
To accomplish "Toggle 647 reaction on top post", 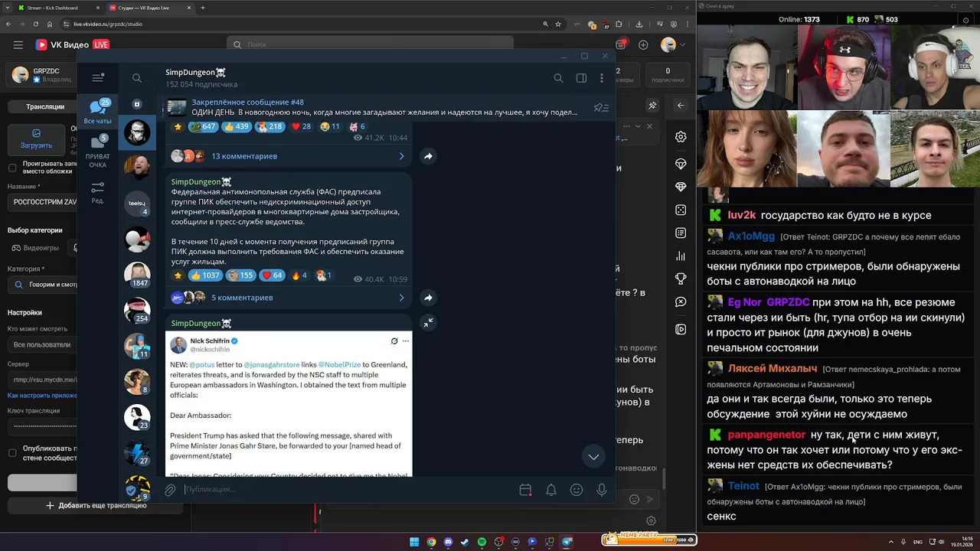I will (203, 126).
